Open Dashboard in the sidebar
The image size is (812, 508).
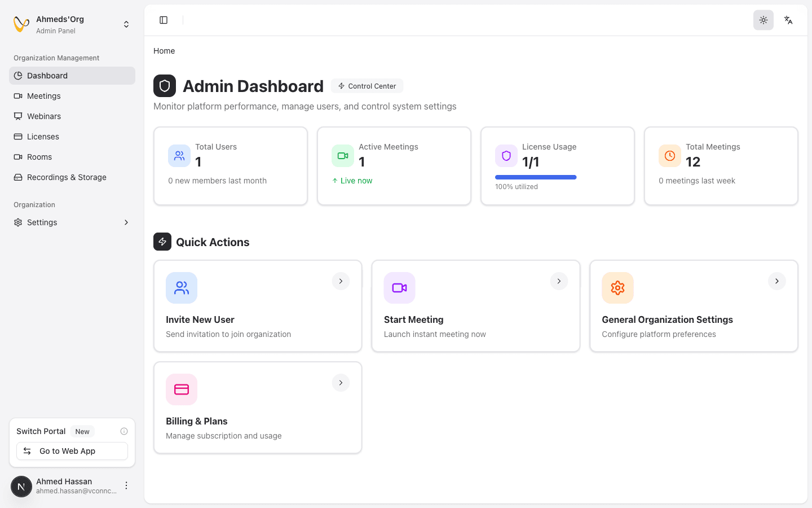72,76
